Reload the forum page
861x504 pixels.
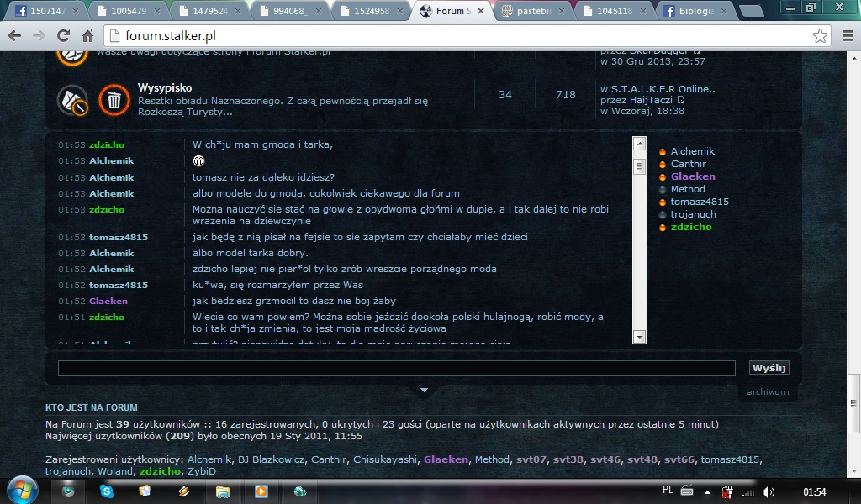63,36
